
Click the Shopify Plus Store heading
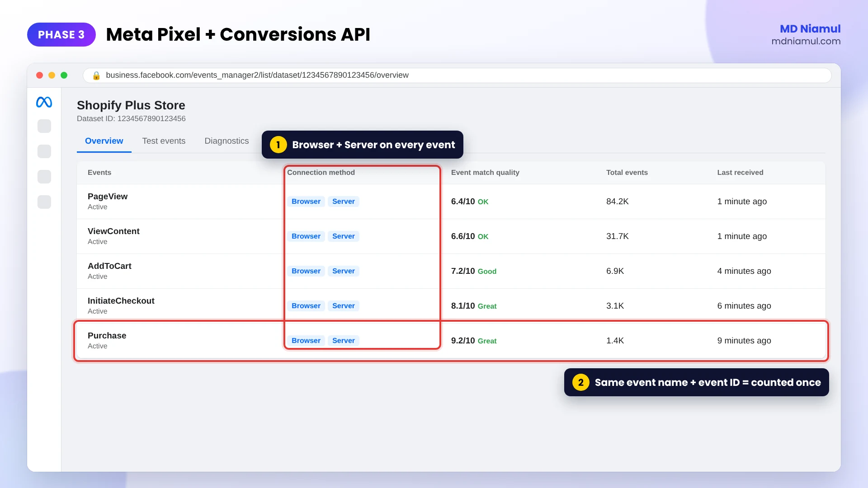tap(131, 105)
